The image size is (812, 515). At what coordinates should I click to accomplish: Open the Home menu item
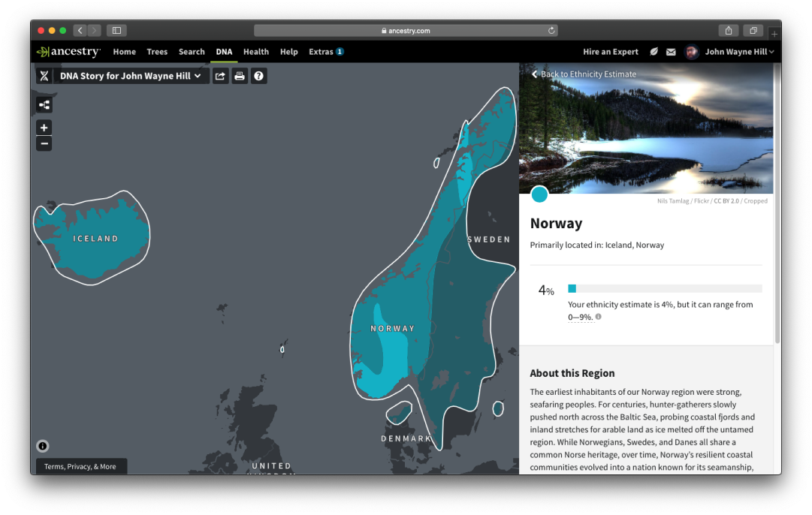point(124,52)
